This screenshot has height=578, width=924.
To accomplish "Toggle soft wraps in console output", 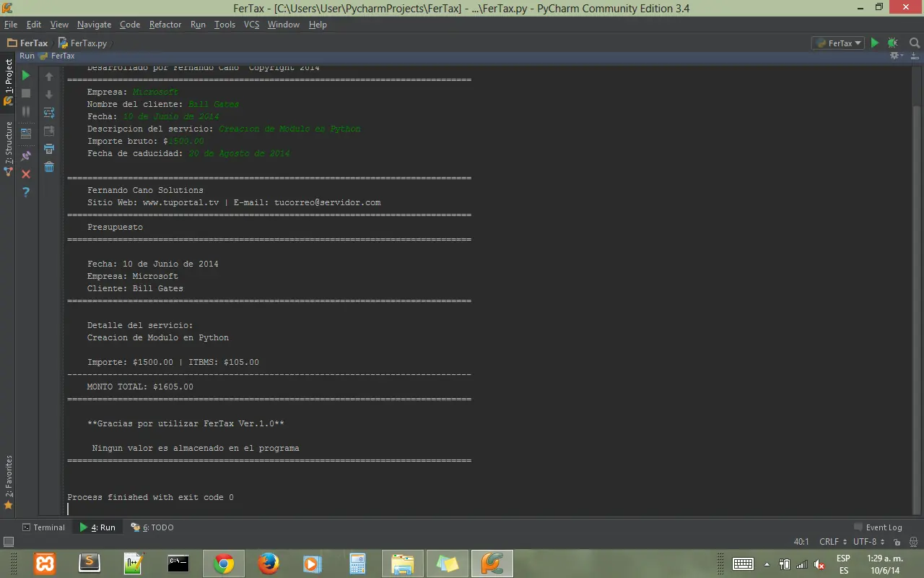I will tap(49, 113).
